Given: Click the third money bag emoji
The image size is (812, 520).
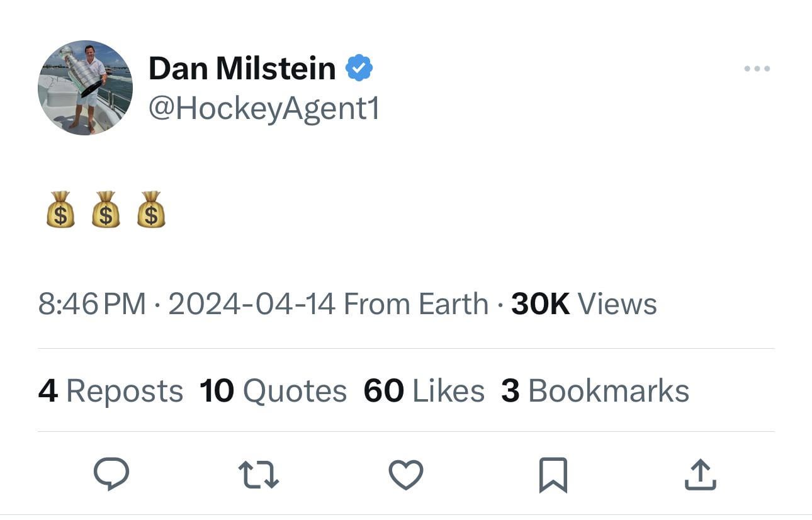Looking at the screenshot, I should (151, 209).
